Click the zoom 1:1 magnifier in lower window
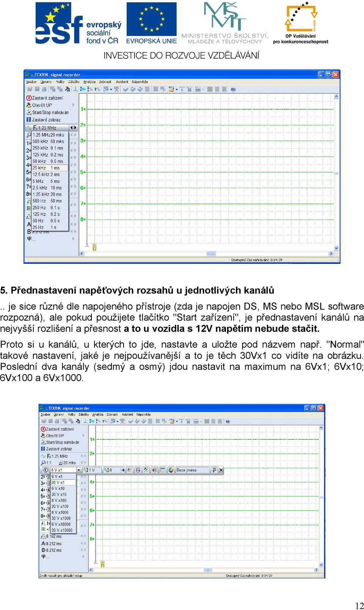The height and width of the screenshot is (610, 364). (43, 463)
